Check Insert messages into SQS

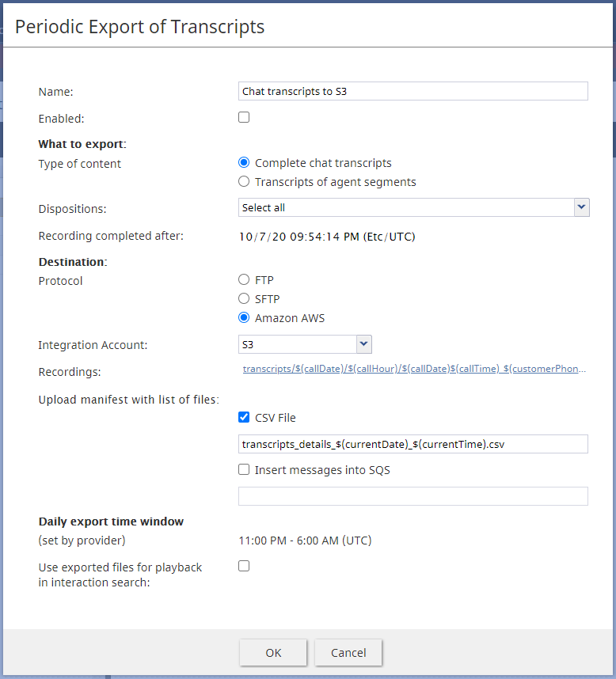(x=244, y=470)
